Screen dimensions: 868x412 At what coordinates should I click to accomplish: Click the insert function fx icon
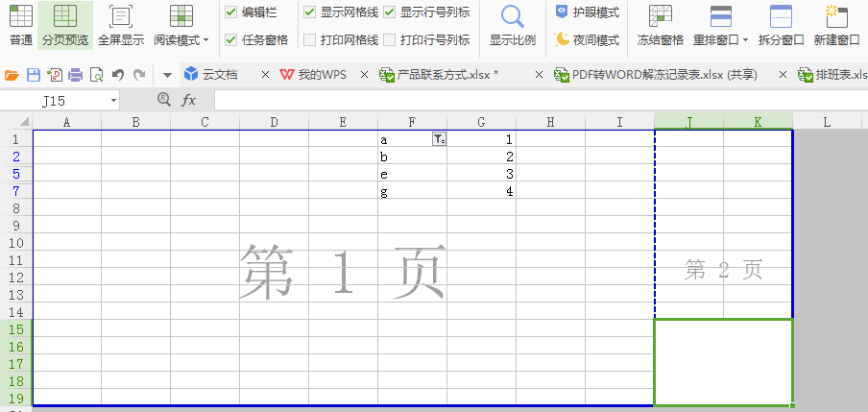pyautogui.click(x=189, y=100)
